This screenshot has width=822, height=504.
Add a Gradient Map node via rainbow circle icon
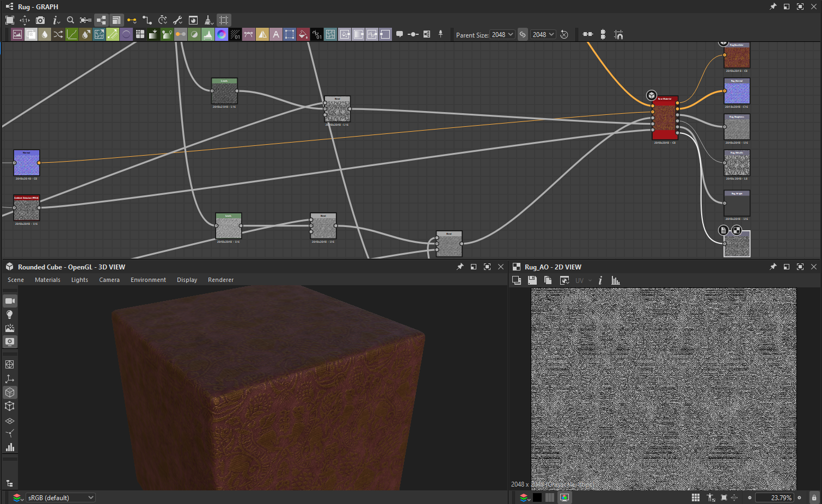(222, 34)
